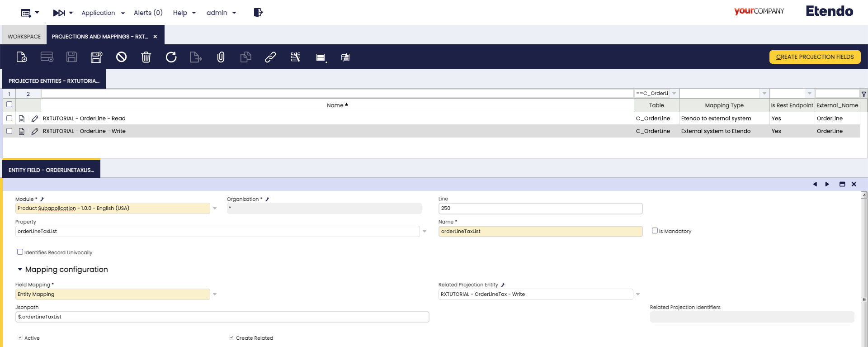
Task: Click the rightmost toolbar icon
Action: pyautogui.click(x=345, y=57)
